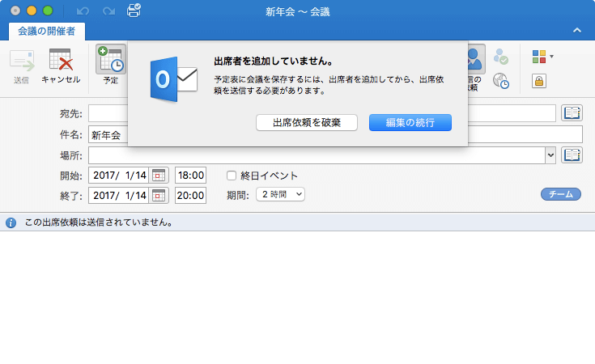595x364 pixels.
Task: Open the Scheduling (予定) calendar-clock icon
Action: click(x=111, y=59)
